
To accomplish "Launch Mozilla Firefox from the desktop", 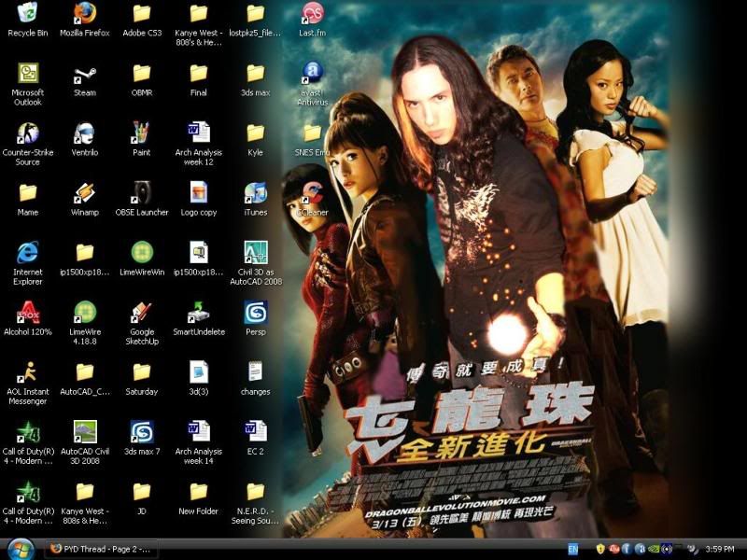I will (84, 13).
